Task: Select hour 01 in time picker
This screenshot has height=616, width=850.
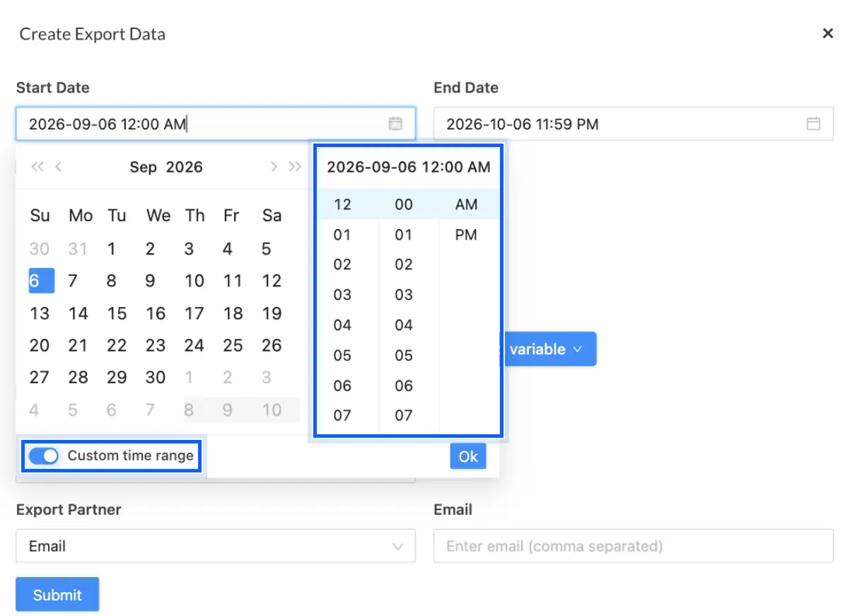Action: pos(342,235)
